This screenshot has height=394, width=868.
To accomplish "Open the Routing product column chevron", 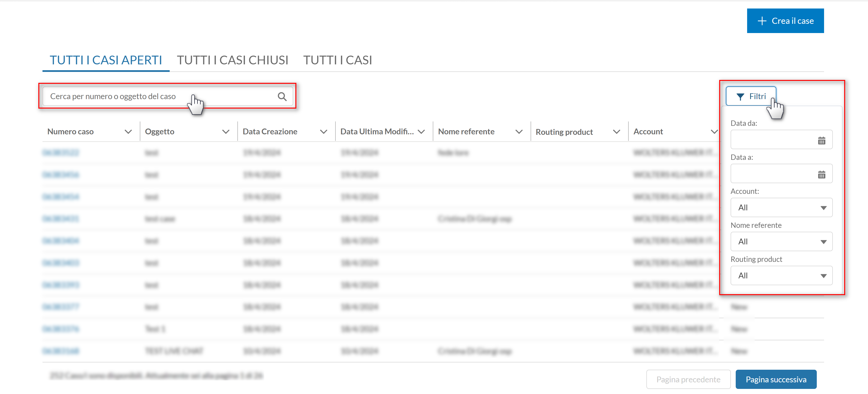I will pyautogui.click(x=616, y=132).
